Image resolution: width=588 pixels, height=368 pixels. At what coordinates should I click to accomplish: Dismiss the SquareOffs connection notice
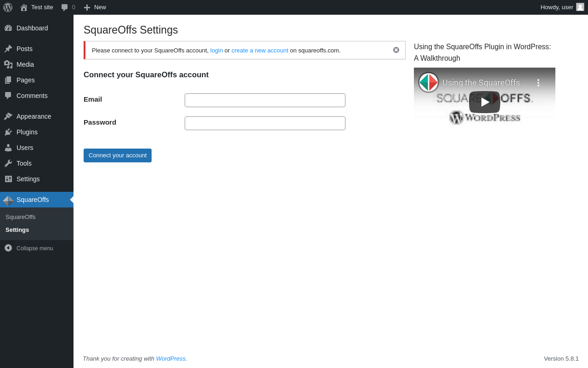(396, 50)
